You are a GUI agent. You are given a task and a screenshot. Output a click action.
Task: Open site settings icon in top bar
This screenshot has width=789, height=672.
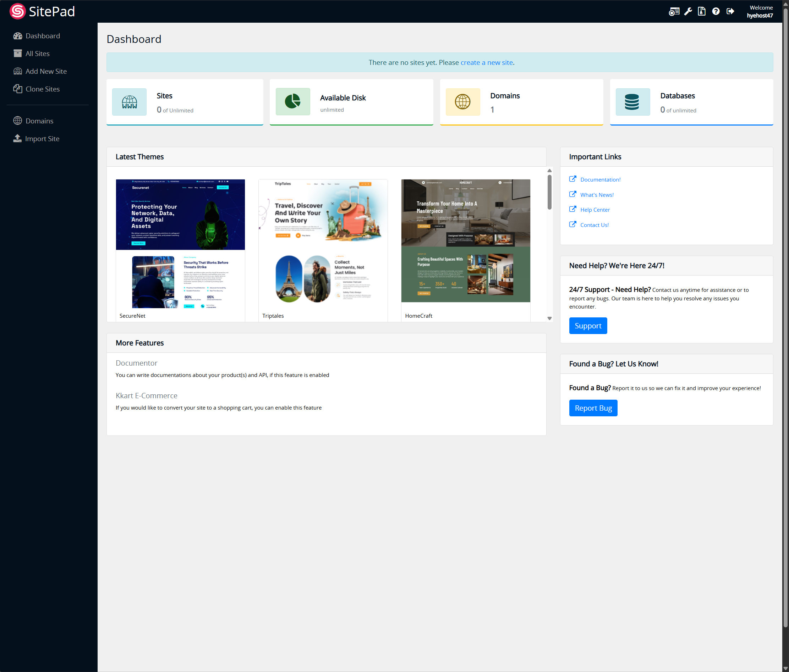point(674,11)
